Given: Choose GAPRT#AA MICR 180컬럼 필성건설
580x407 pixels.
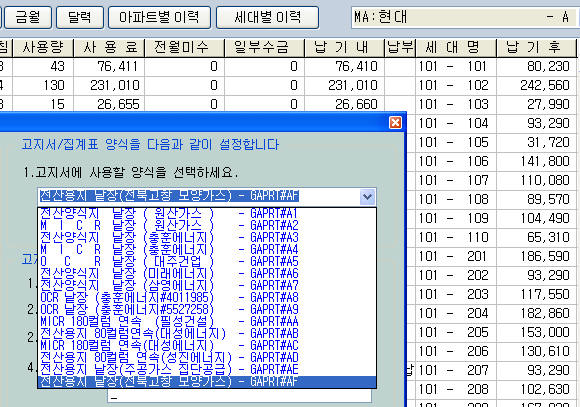Looking at the screenshot, I should [207, 321].
